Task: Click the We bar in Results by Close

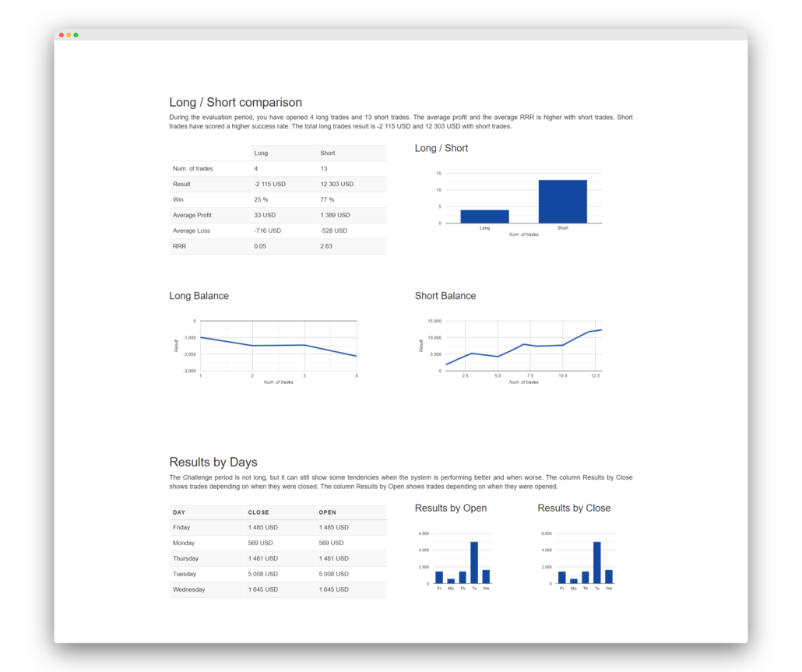Action: (x=609, y=577)
